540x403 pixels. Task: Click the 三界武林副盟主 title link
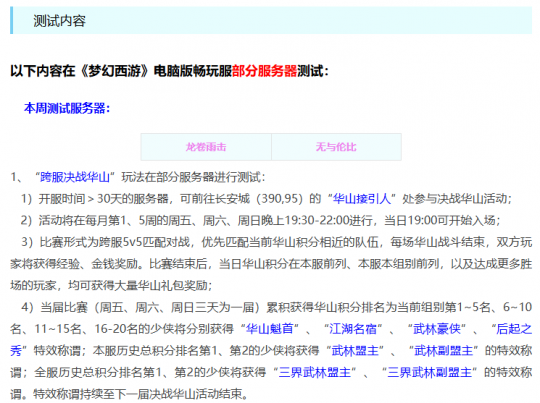pos(429,372)
